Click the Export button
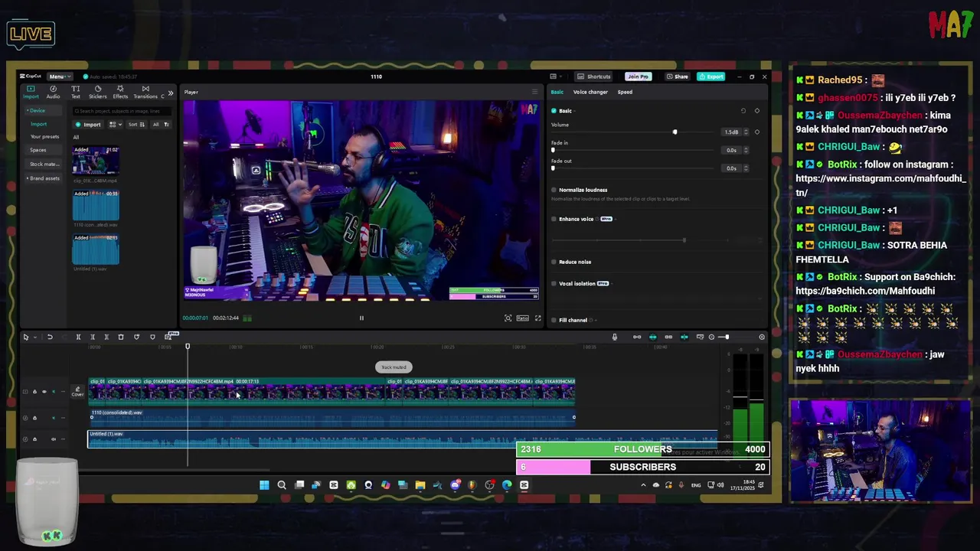Image resolution: width=980 pixels, height=551 pixels. [x=712, y=77]
